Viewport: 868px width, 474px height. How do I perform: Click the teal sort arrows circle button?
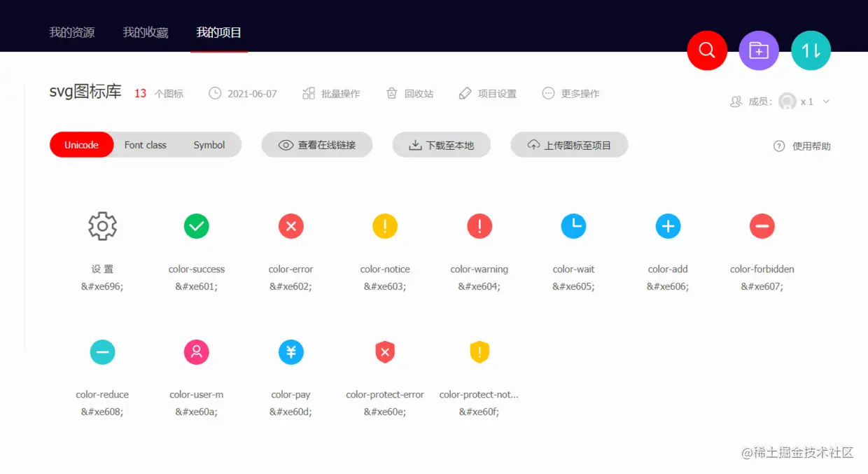pyautogui.click(x=811, y=50)
